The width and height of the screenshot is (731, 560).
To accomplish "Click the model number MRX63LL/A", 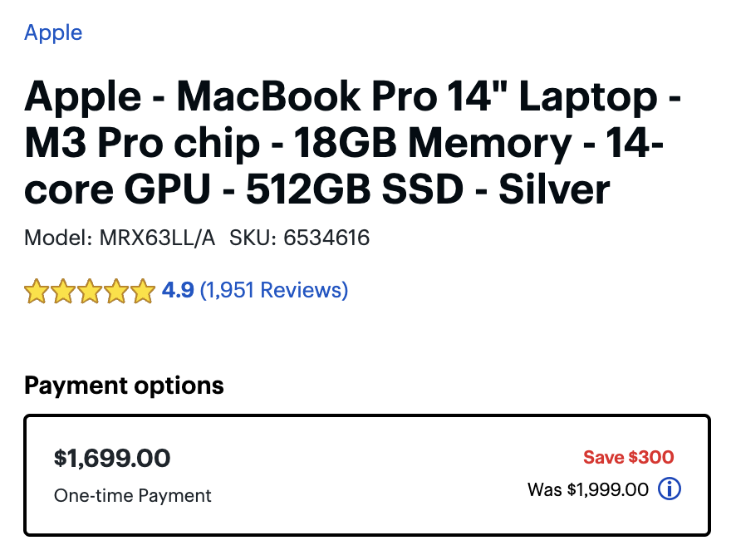I will point(157,238).
